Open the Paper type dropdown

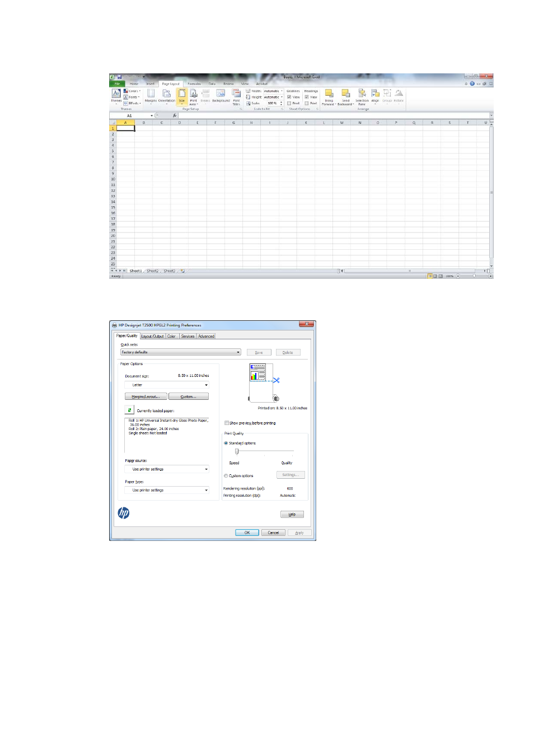[x=167, y=490]
